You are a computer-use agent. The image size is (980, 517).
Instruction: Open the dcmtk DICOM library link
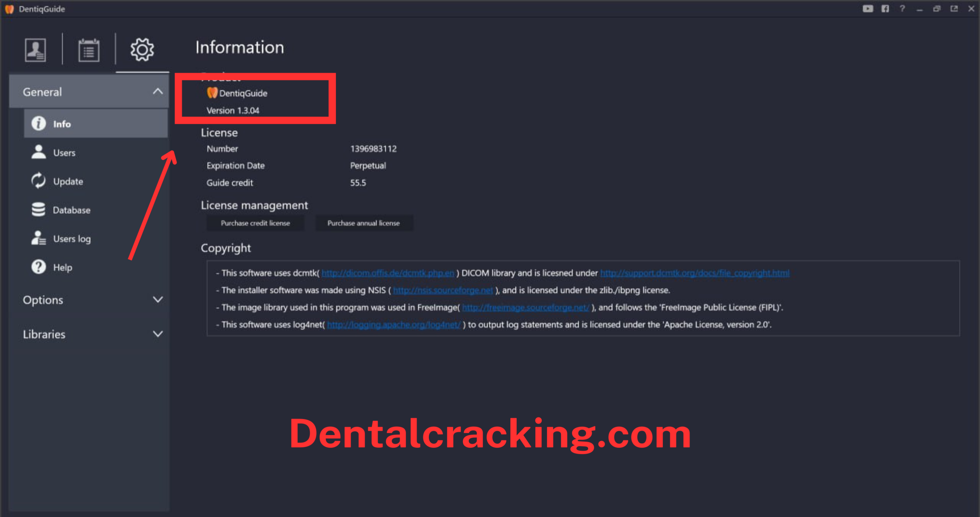click(388, 273)
